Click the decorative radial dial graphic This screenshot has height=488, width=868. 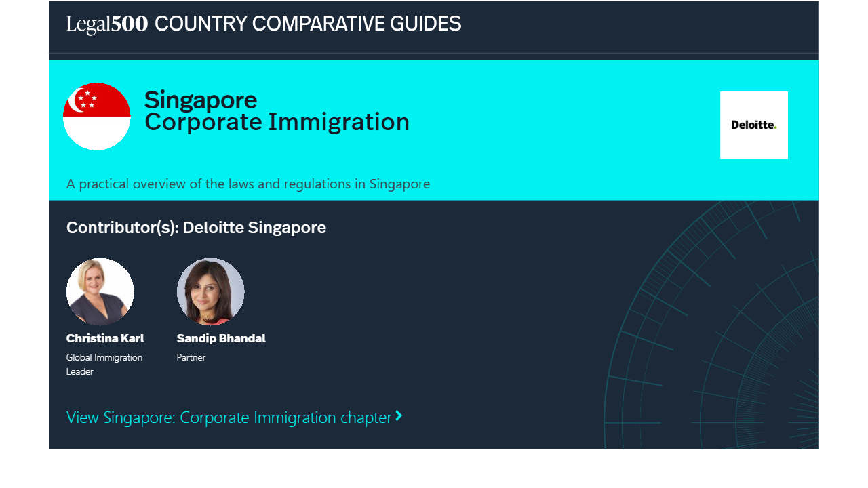coord(732,352)
